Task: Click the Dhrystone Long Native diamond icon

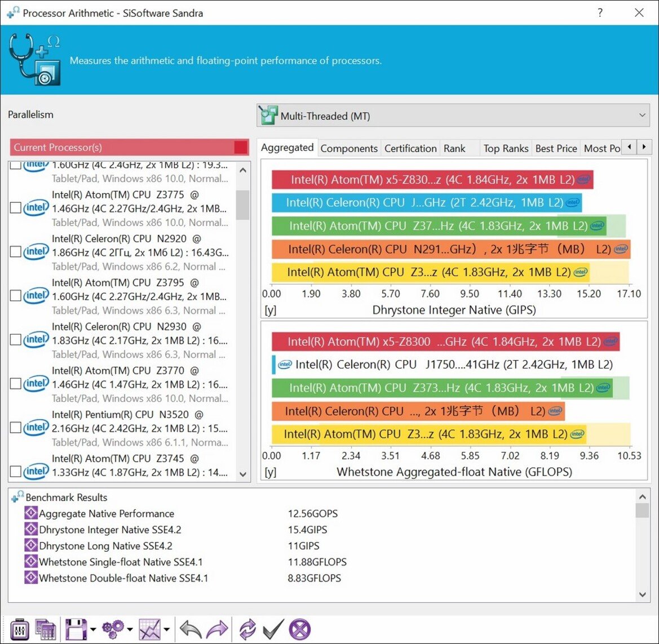Action: tap(30, 545)
